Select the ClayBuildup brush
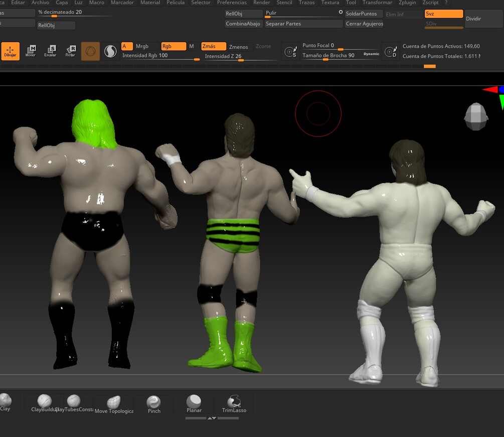The image size is (504, 437). coord(44,403)
